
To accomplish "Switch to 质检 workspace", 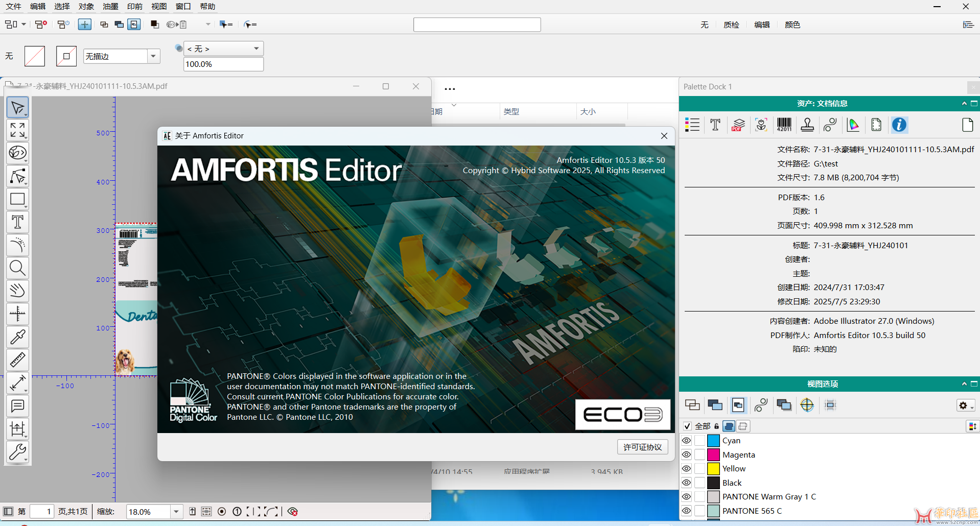I will pos(731,25).
